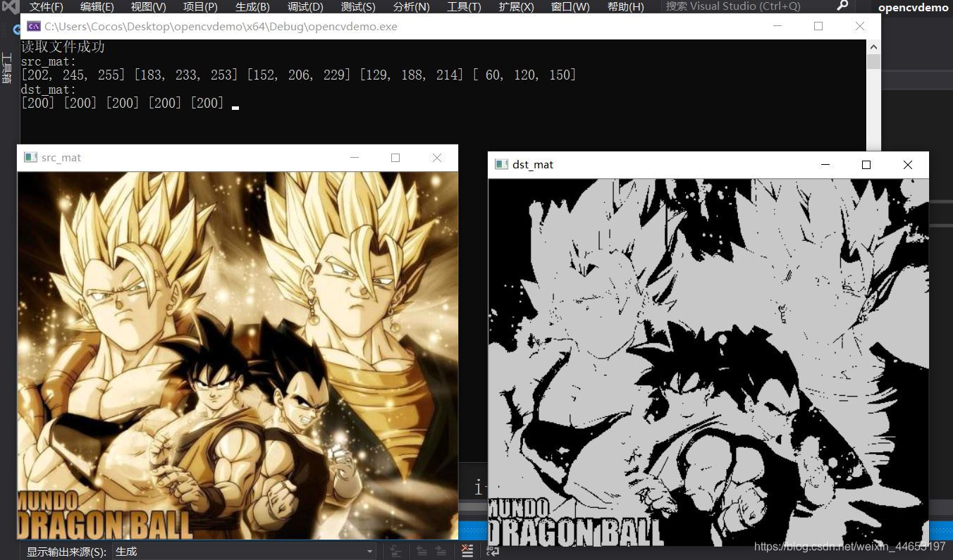Open the 帮助(H) menu
953x560 pixels.
[x=625, y=6]
